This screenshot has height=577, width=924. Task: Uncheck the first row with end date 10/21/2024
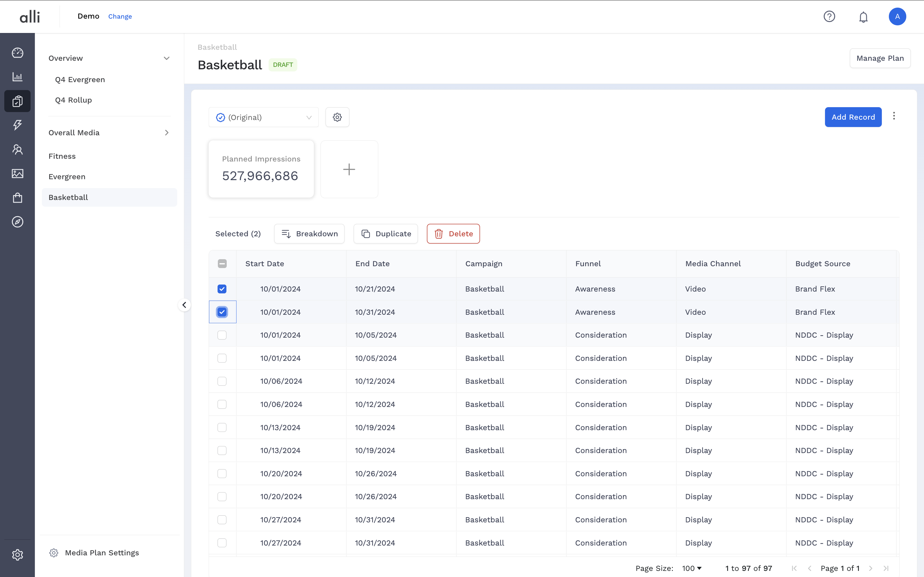(222, 289)
